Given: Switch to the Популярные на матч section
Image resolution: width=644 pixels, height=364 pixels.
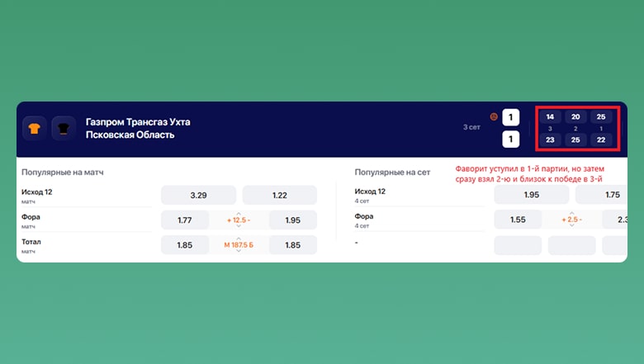Looking at the screenshot, I should 68,173.
